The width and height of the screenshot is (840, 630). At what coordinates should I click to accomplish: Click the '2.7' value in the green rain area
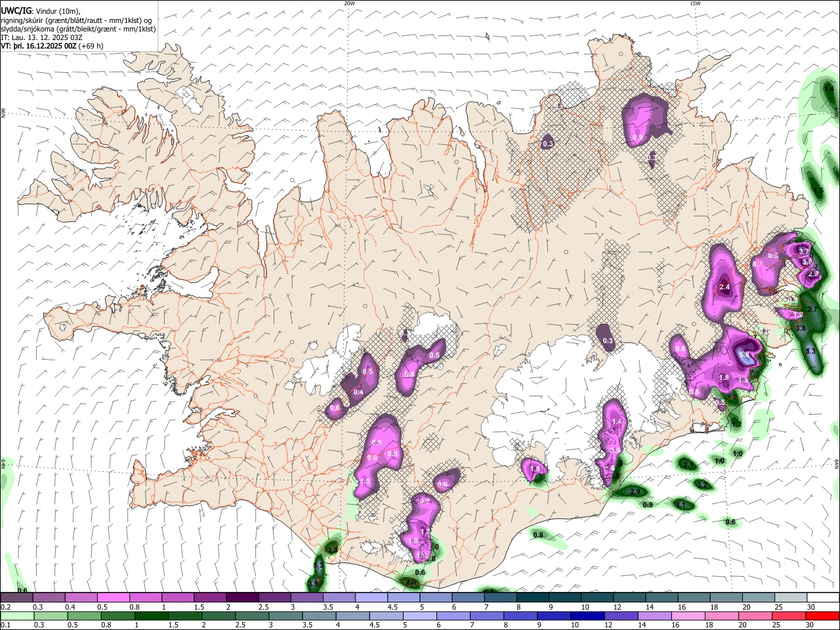[811, 309]
